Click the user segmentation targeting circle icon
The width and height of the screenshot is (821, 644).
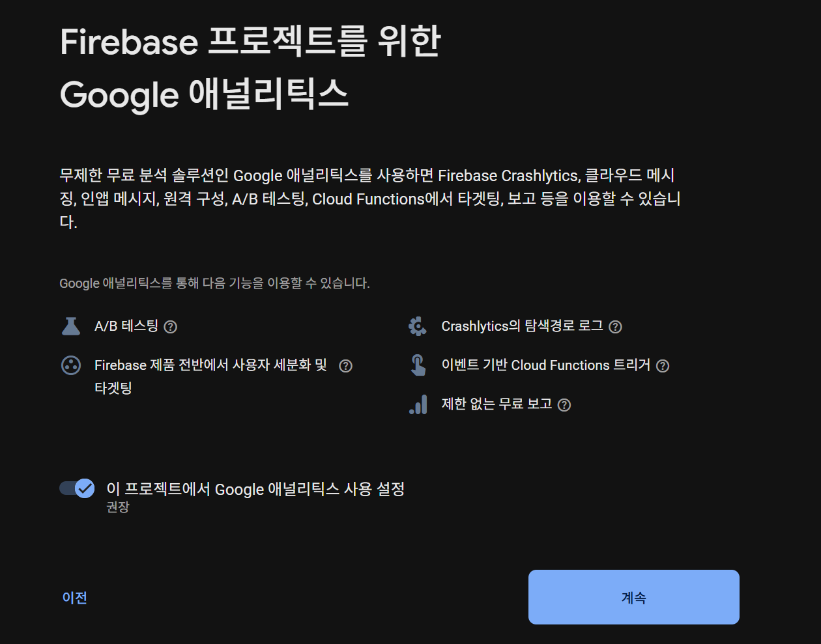[x=71, y=365]
